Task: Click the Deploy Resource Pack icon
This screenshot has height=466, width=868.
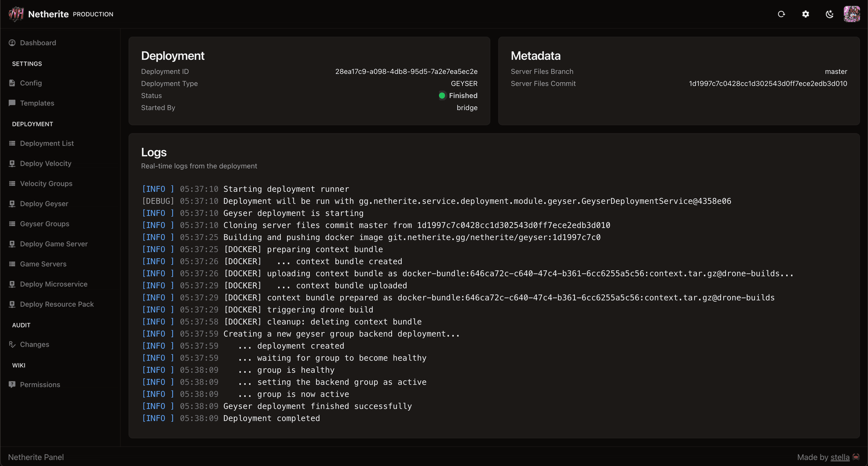Action: coord(12,304)
